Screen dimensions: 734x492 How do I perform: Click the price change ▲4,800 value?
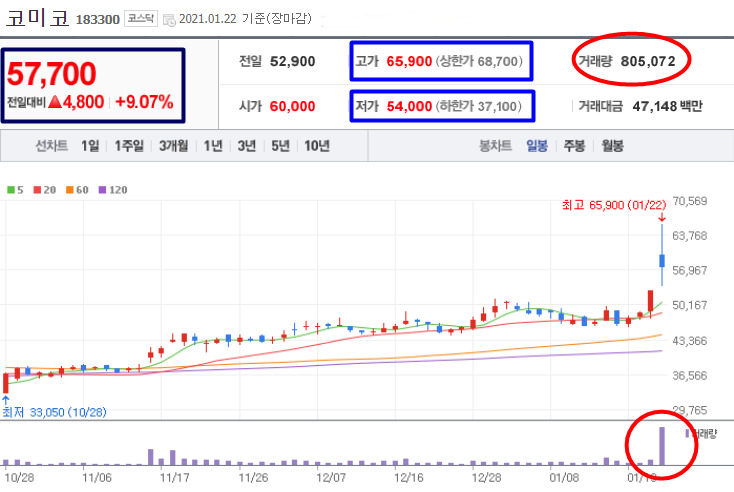76,102
